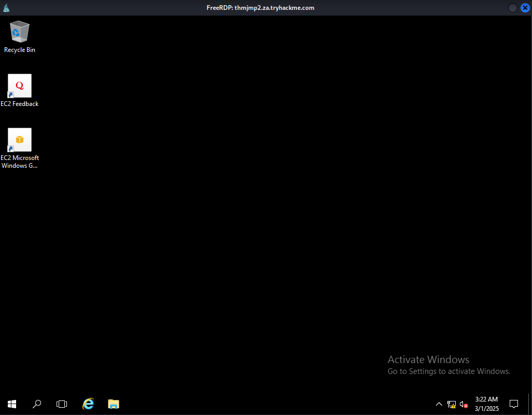
Task: Minimize the FreeRDP window
Action: pyautogui.click(x=513, y=8)
